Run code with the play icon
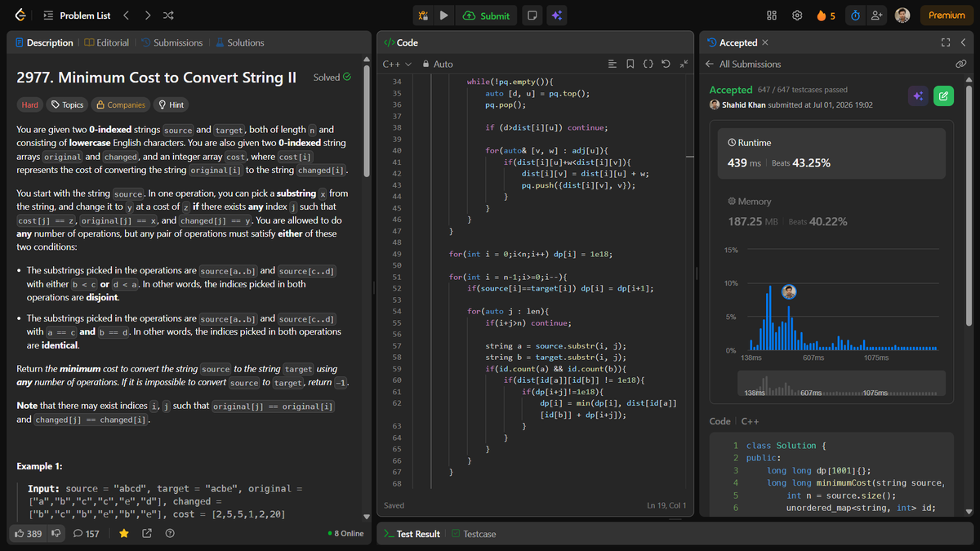Image resolution: width=980 pixels, height=551 pixels. pos(444,16)
